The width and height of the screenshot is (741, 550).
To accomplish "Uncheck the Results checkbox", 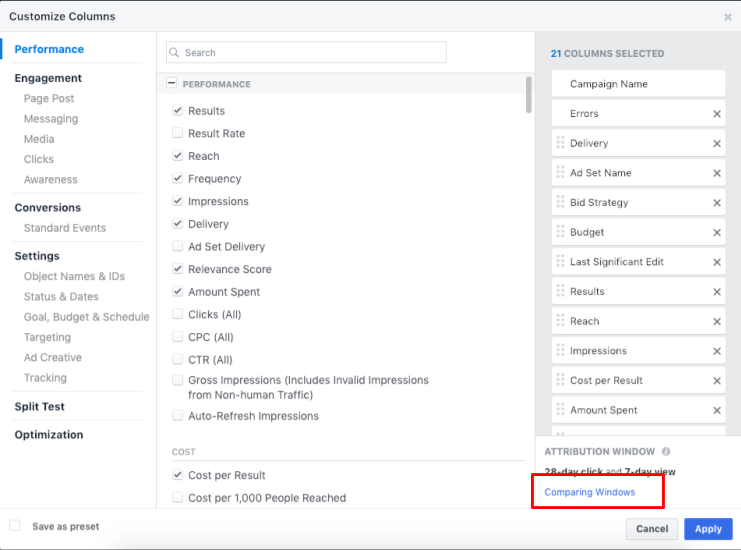I will pos(178,111).
